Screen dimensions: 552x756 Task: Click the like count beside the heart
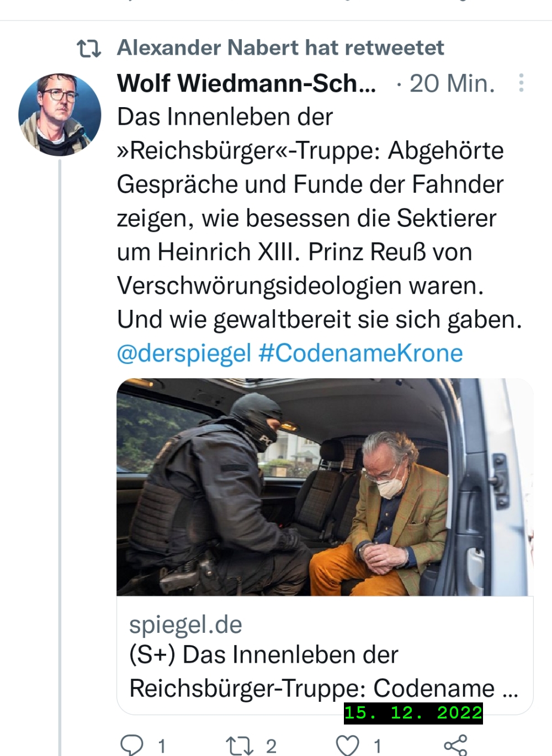378,747
